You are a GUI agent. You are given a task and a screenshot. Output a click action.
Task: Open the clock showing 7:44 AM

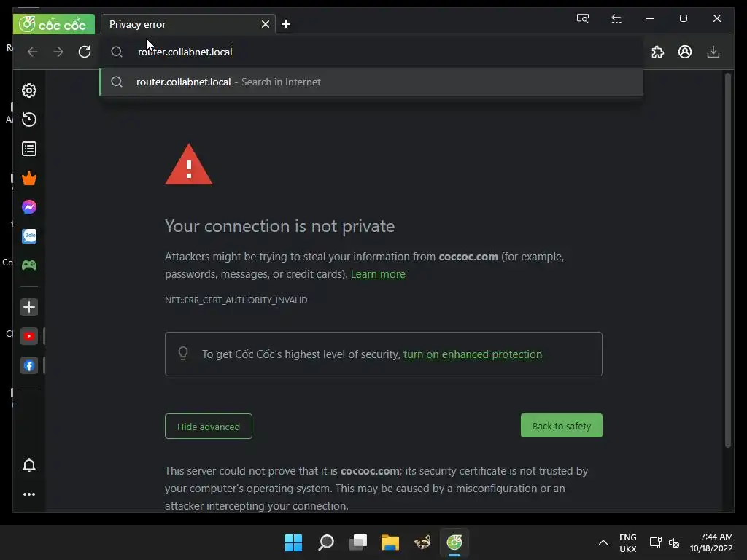tap(711, 542)
